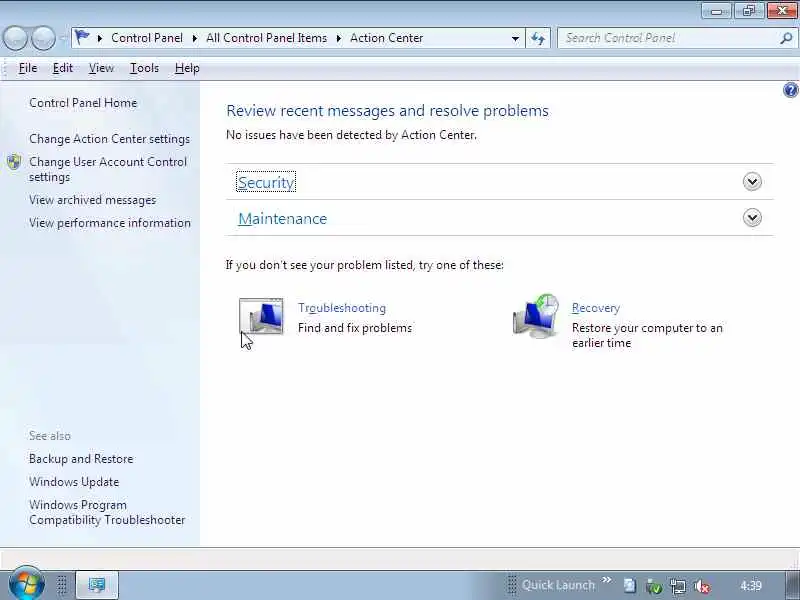Click the Windows Start orb
Screen dimensions: 800x600
click(26, 583)
